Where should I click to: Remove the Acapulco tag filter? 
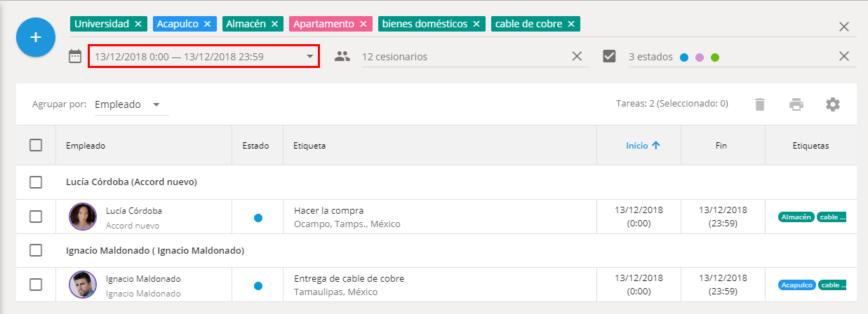207,24
